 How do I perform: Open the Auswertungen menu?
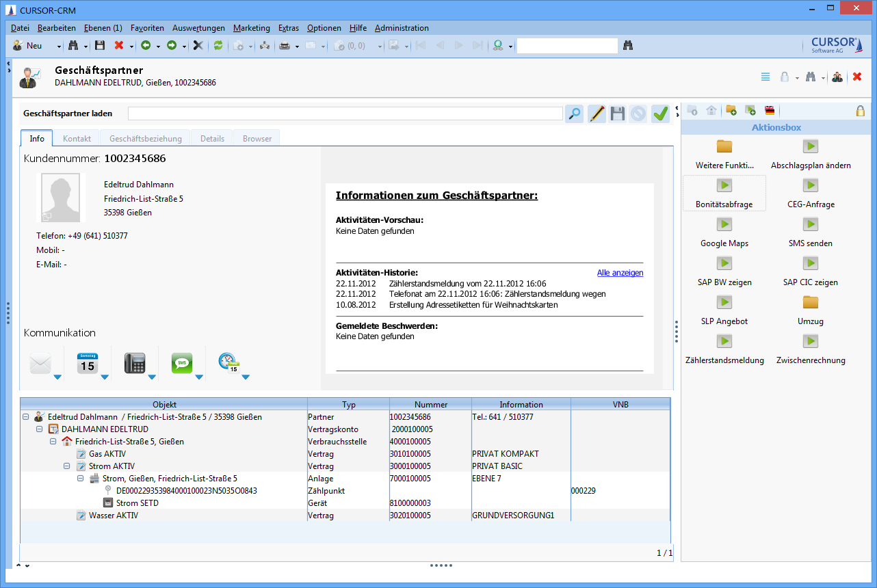tap(198, 28)
